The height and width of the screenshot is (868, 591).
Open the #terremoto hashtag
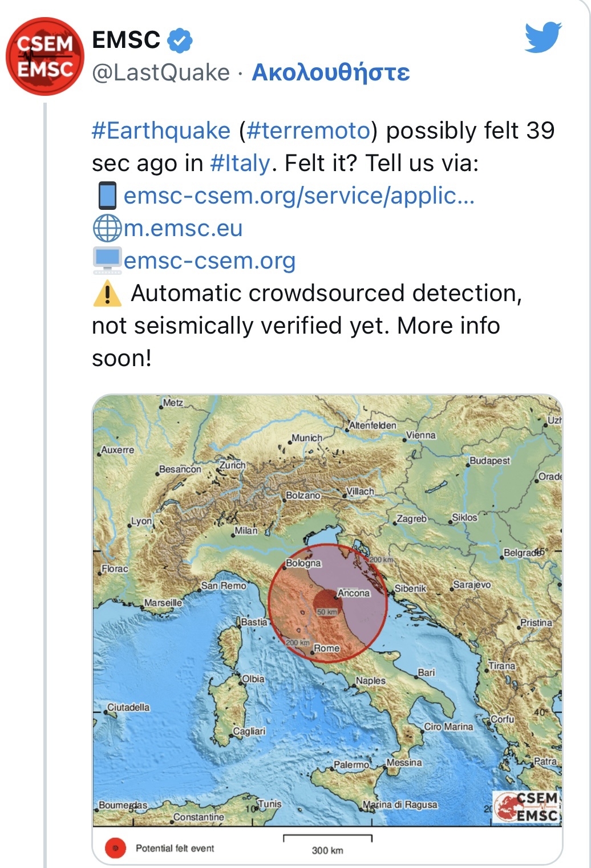point(309,131)
